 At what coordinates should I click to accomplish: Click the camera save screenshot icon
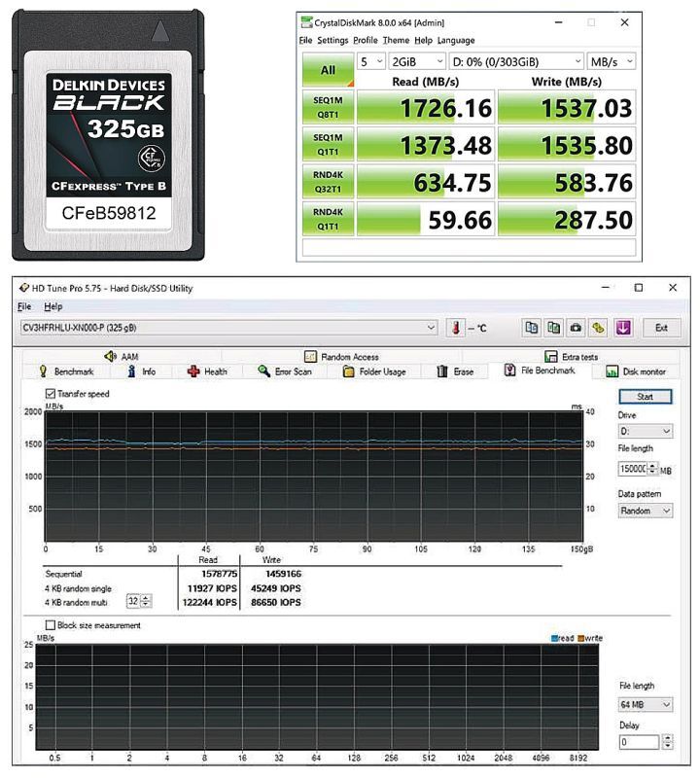pos(576,328)
